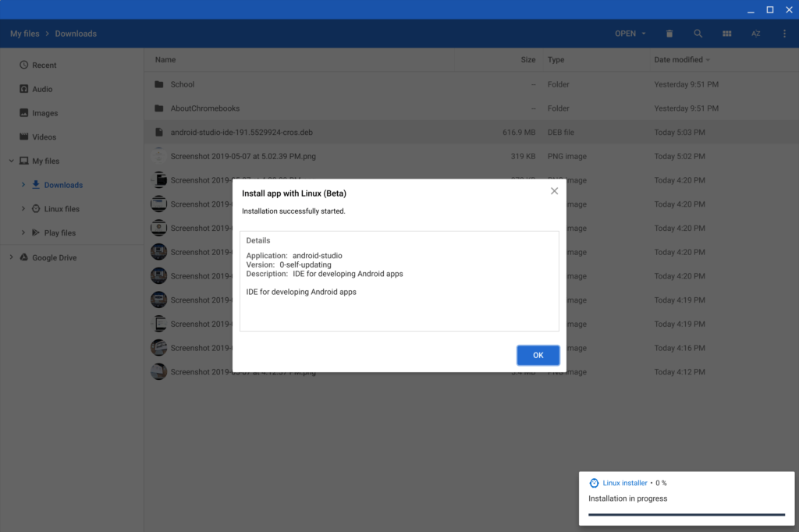The height and width of the screenshot is (532, 799).
Task: Go to My files breadcrumb
Action: pyautogui.click(x=24, y=34)
